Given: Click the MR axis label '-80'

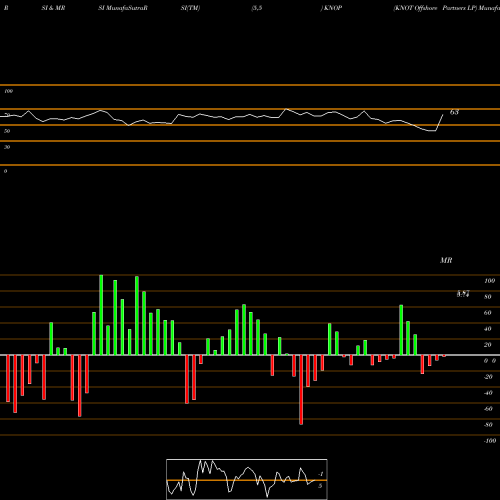Looking at the screenshot, I should pos(488,425).
